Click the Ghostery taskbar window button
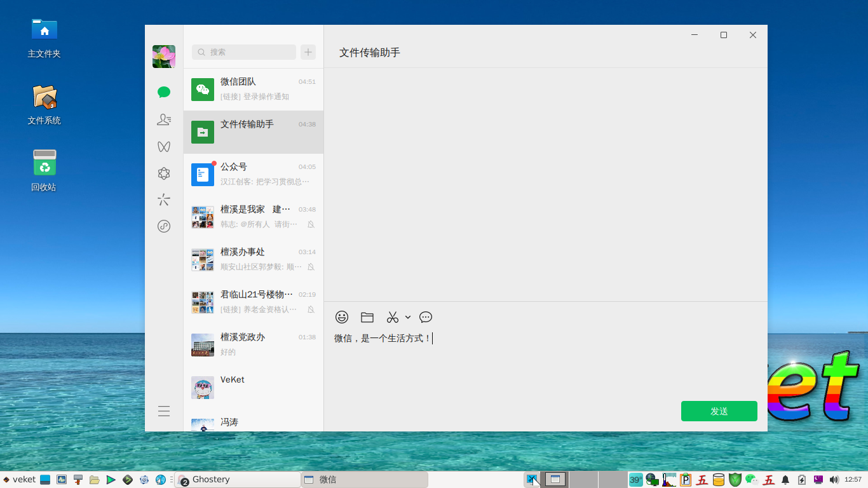 point(238,480)
